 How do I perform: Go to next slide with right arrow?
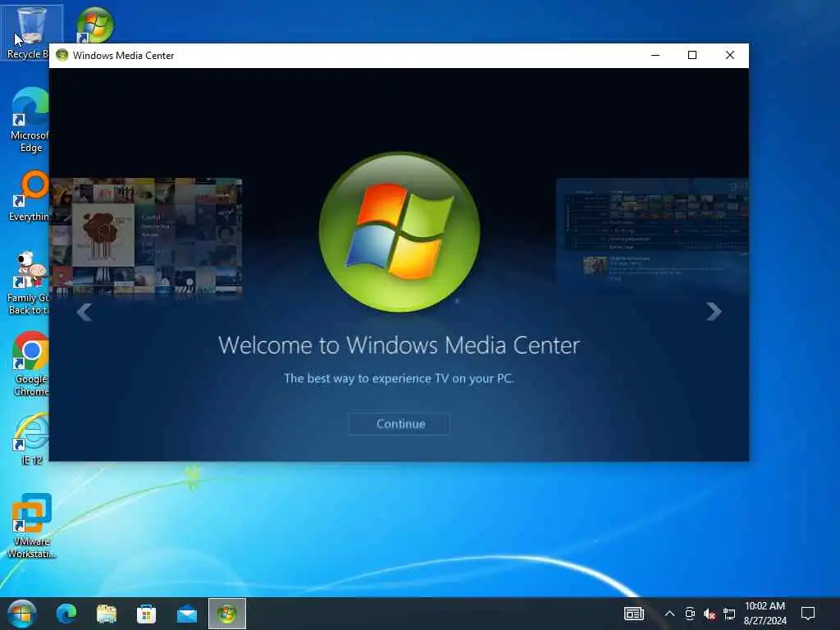(714, 312)
